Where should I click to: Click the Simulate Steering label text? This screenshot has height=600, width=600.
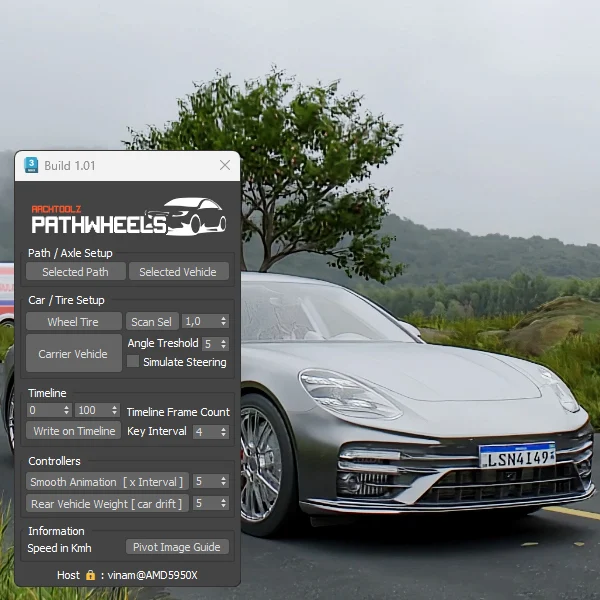point(185,362)
